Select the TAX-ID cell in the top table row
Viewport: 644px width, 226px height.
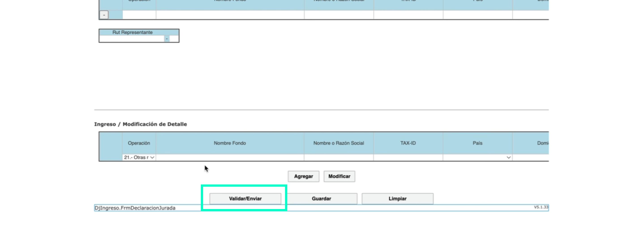408,15
